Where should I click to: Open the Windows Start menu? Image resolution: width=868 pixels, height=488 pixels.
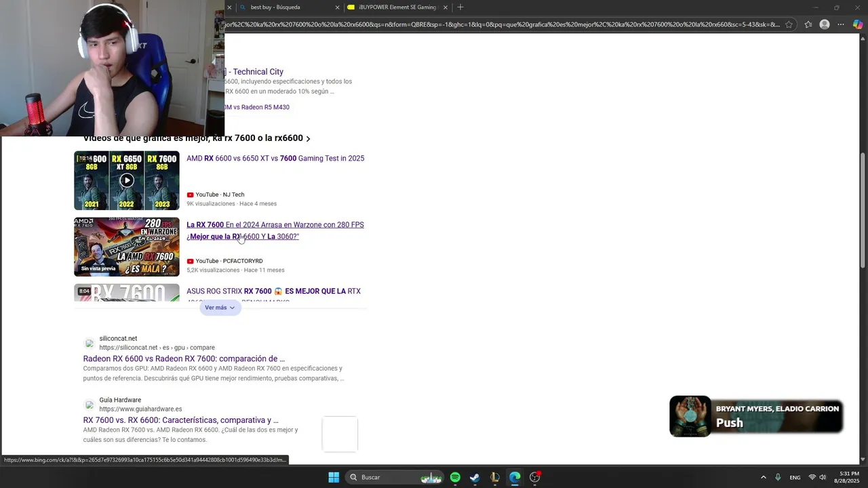tap(334, 477)
